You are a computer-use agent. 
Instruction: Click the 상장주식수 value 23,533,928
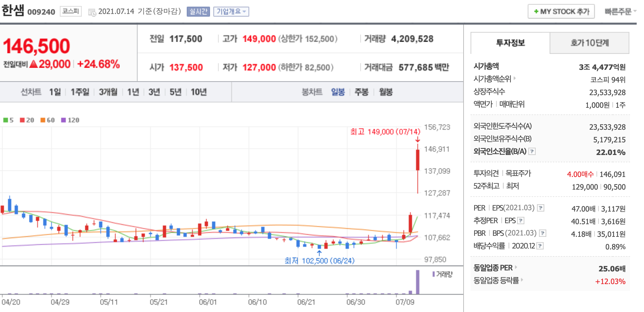(607, 92)
